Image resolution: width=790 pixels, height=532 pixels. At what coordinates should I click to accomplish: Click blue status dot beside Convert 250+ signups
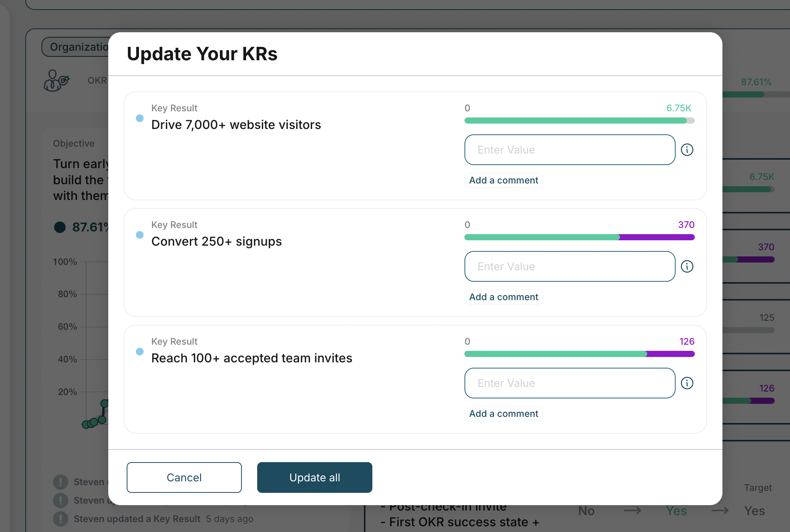coord(140,235)
